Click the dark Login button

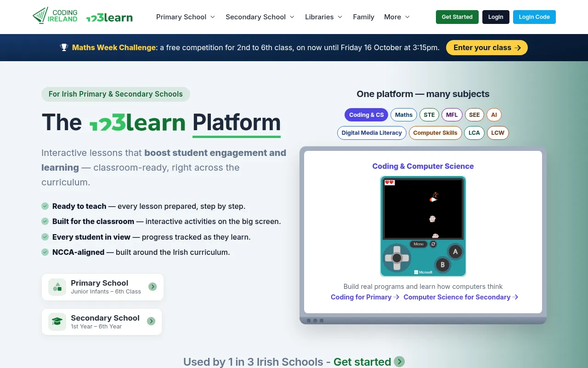click(496, 17)
